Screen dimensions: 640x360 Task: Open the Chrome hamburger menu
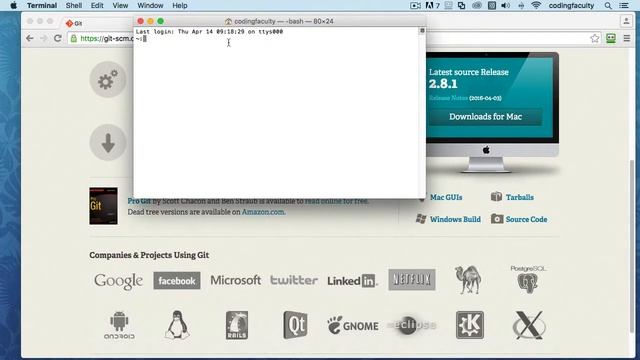[x=627, y=38]
